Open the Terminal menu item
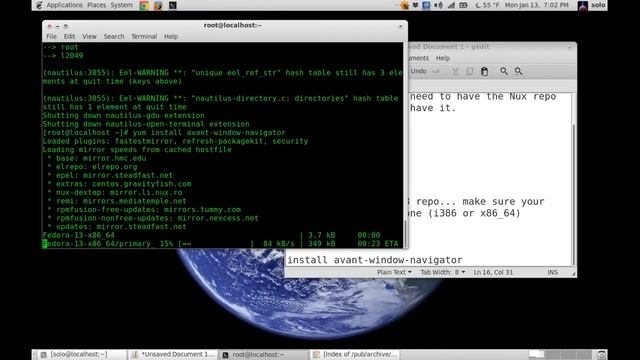Viewport: 640px width, 360px height. click(x=144, y=36)
